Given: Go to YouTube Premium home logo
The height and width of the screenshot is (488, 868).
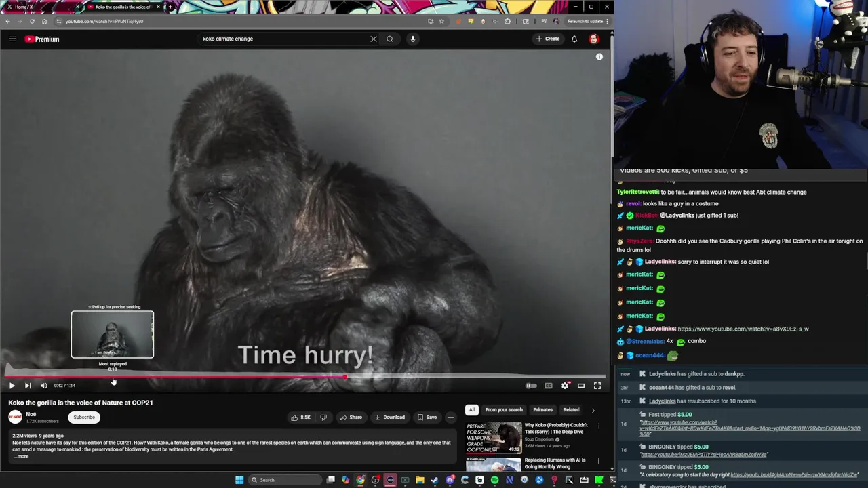Looking at the screenshot, I should click(42, 39).
